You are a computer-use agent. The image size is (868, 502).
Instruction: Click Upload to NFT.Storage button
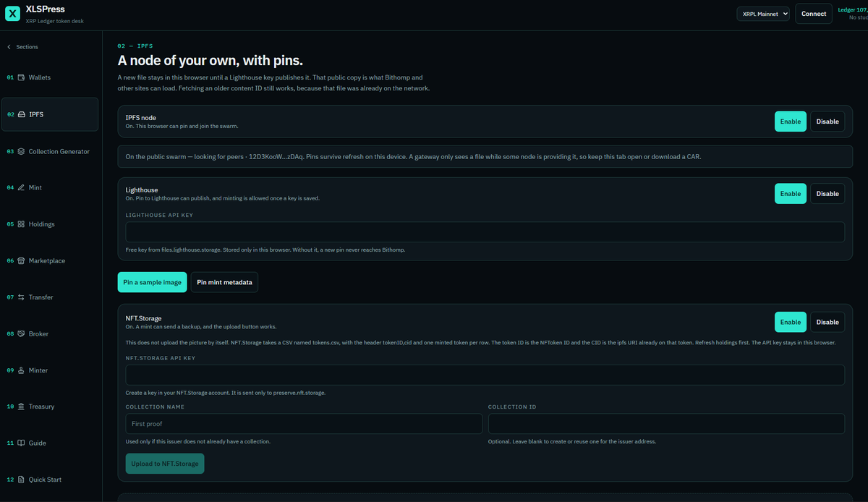(165, 464)
